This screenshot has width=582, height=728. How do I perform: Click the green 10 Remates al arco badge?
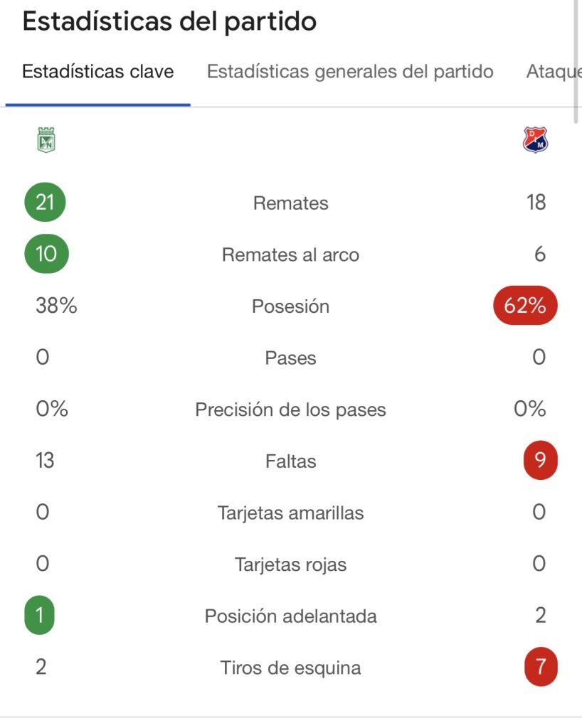click(x=46, y=254)
